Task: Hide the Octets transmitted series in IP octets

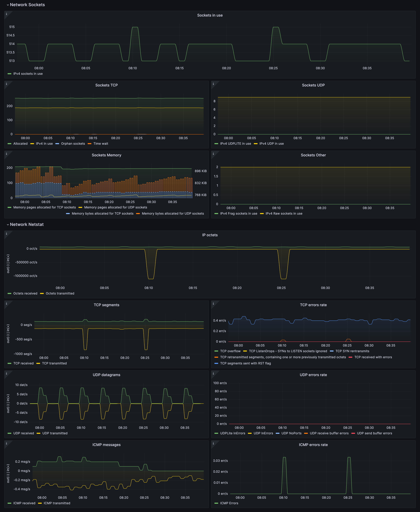Action: tap(60, 293)
